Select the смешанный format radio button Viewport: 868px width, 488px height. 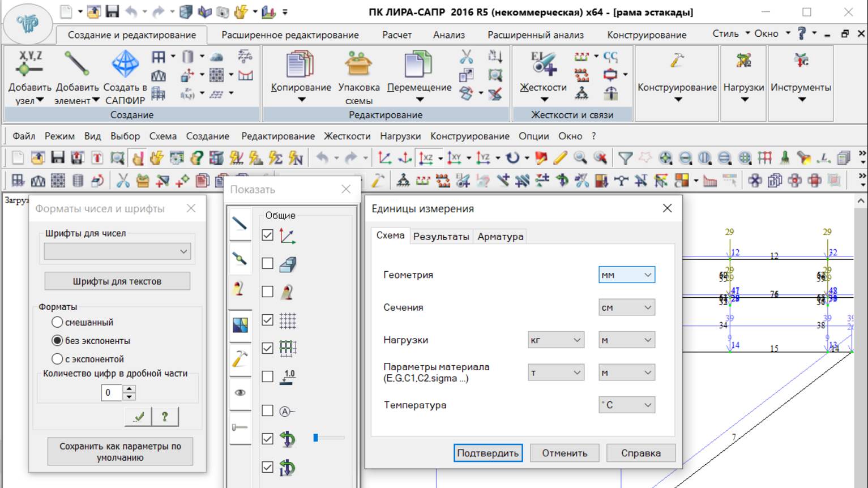pyautogui.click(x=57, y=322)
